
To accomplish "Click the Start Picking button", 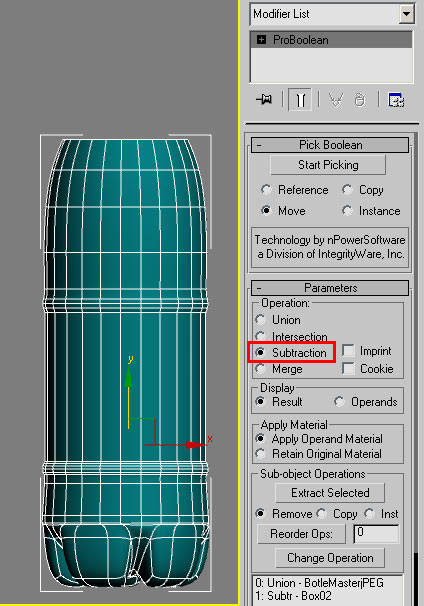I will coord(328,165).
